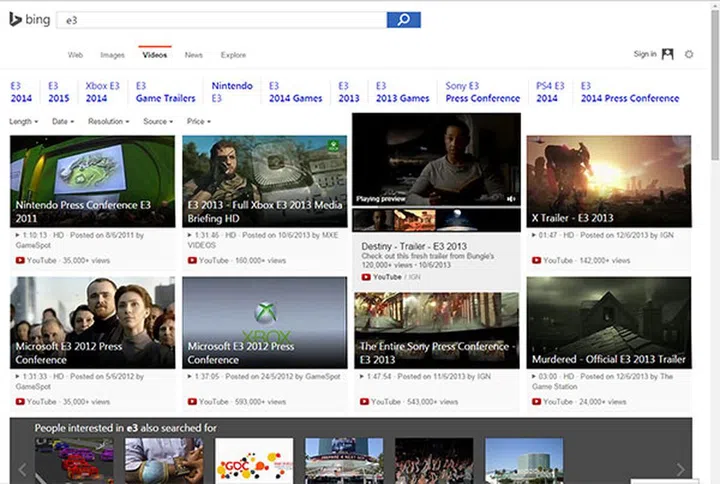Click YouTube icon with 593,000+ views
The image size is (720, 484).
click(192, 402)
